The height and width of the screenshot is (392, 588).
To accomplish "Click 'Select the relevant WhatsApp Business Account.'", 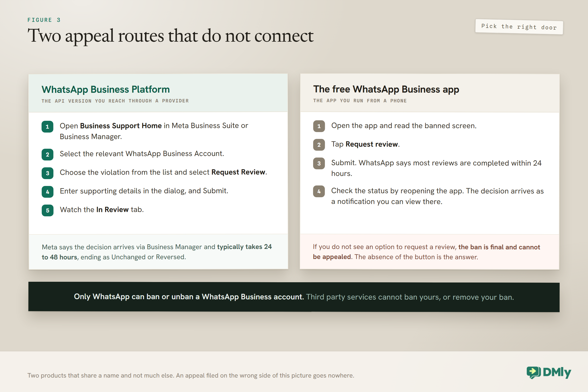I will [x=142, y=154].
